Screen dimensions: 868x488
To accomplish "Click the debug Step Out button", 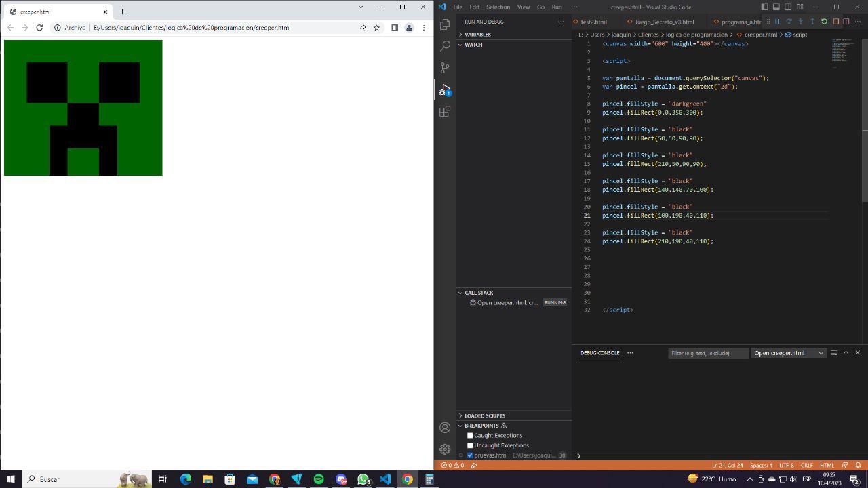I will click(812, 22).
